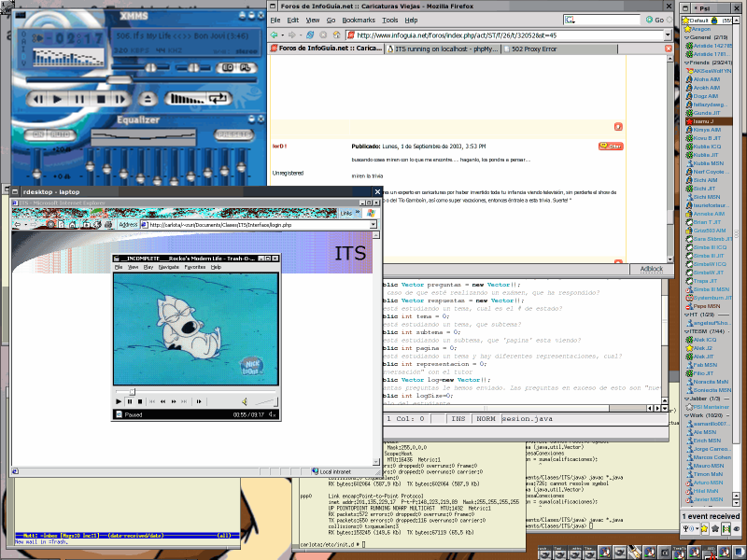Image resolution: width=747 pixels, height=560 pixels.
Task: Open Firefox Bookmarks menu
Action: (358, 20)
